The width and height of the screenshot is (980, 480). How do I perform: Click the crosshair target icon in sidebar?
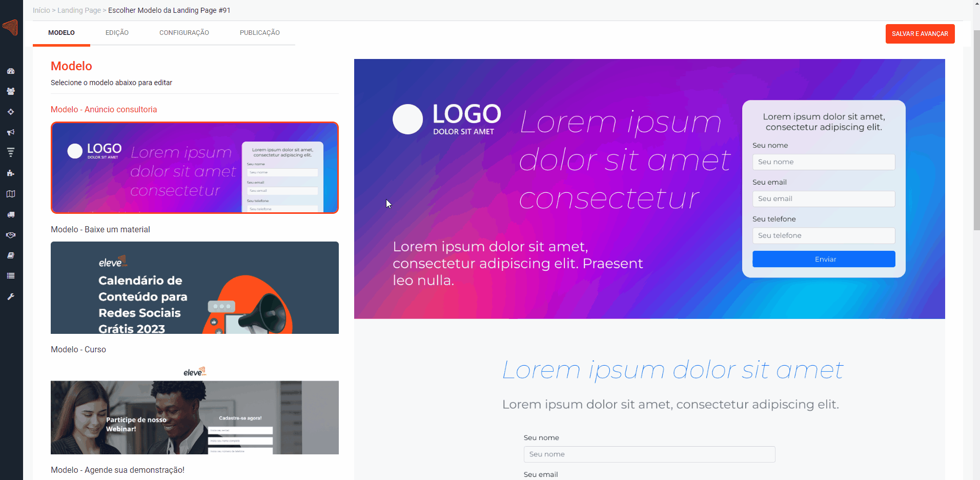click(11, 112)
